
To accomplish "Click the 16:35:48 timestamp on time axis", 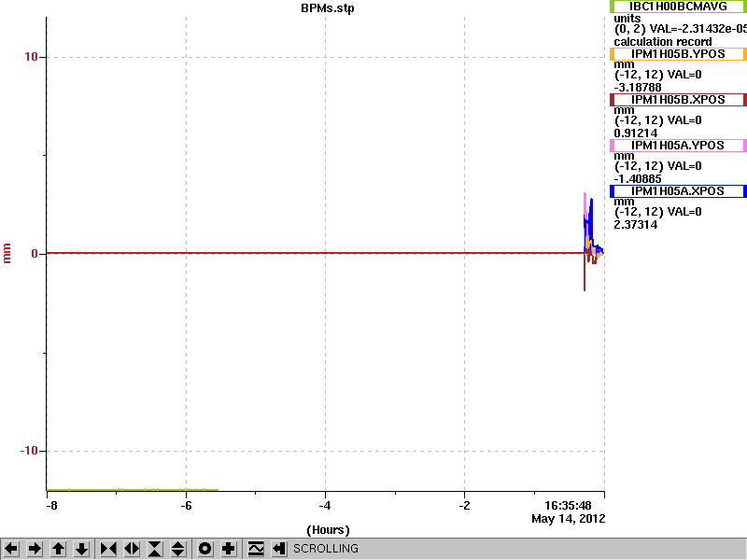I will point(568,505).
